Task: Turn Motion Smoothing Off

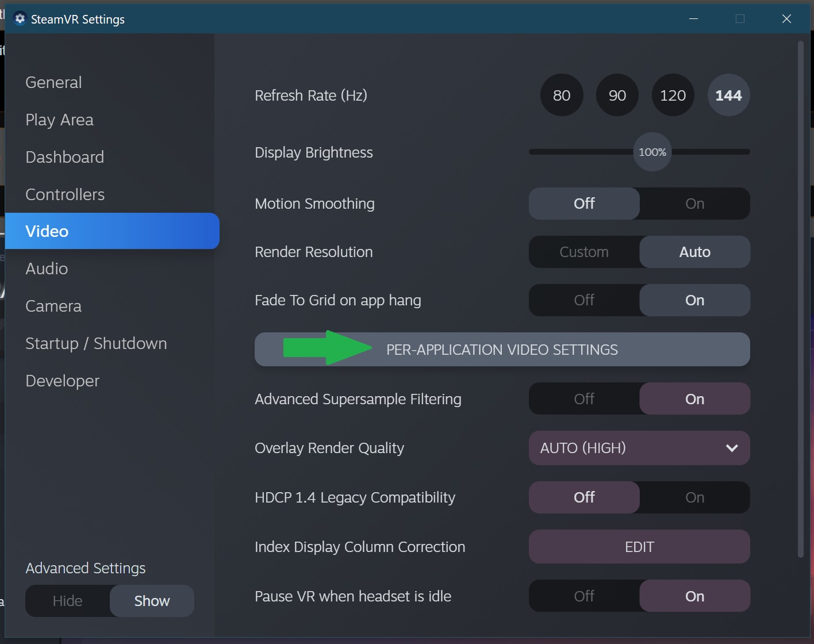Action: [x=584, y=204]
